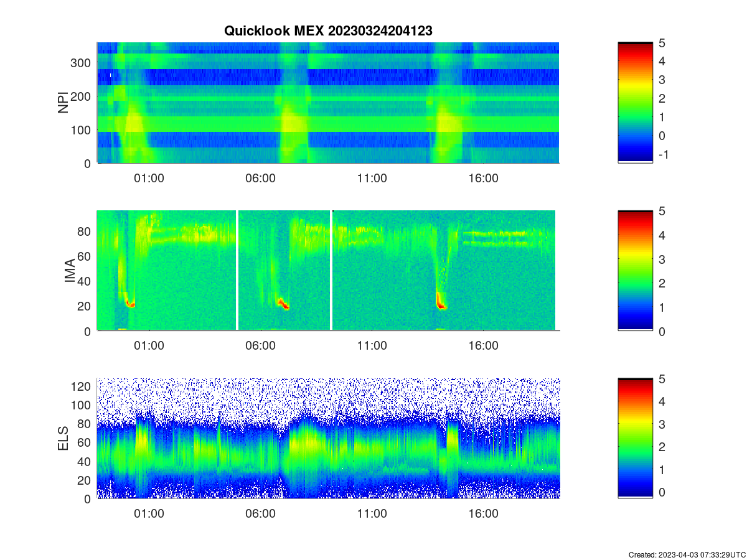Screen dimensions: 747x560
Task: Click the "01:00" tick under the IMA plot
Action: click(x=149, y=346)
